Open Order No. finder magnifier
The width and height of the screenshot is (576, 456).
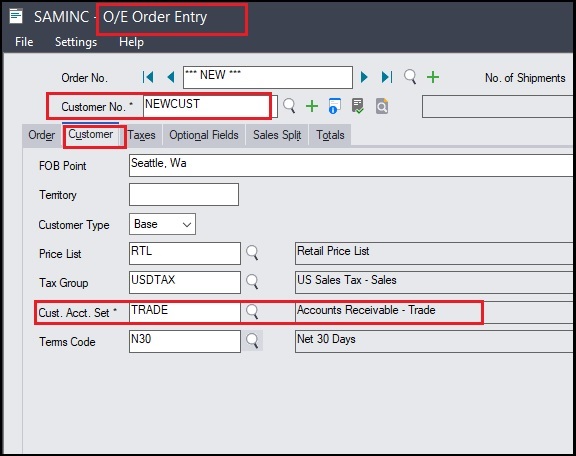click(x=410, y=77)
